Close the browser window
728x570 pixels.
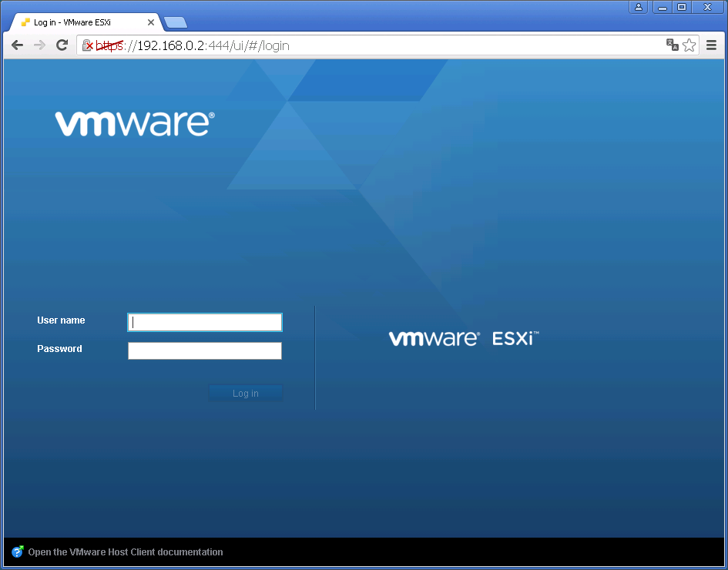click(x=707, y=7)
